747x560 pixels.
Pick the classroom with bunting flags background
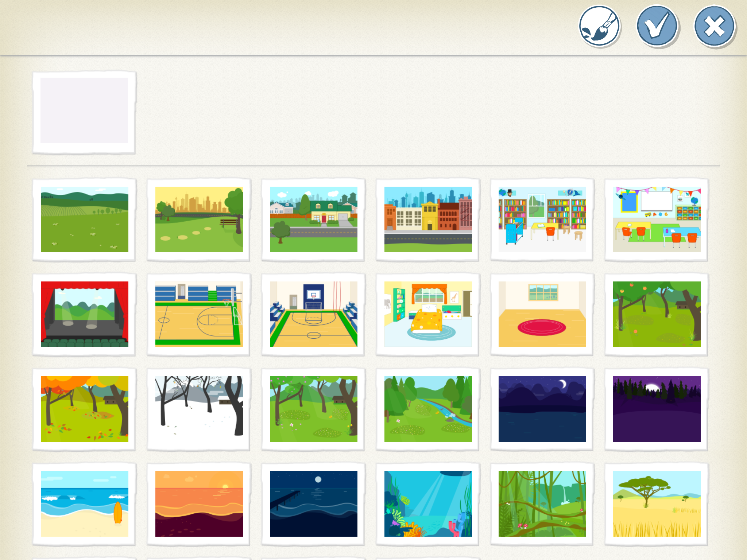click(657, 219)
